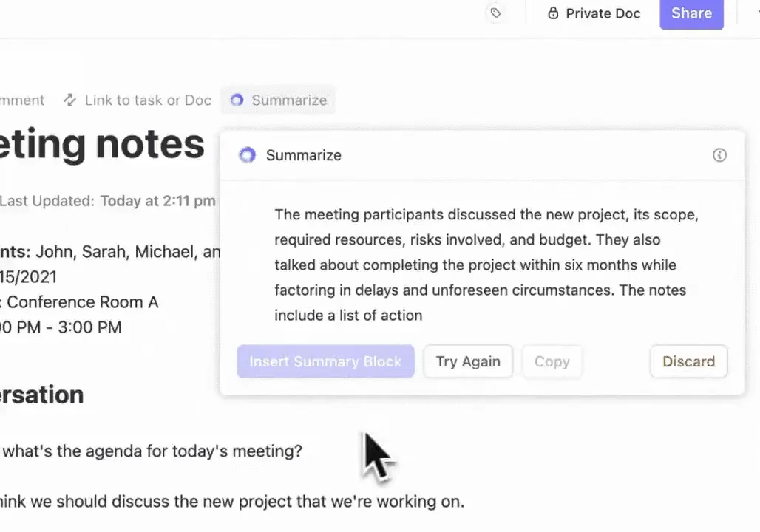Open the Private Doc sharing setting
The height and width of the screenshot is (532, 760).
(x=594, y=13)
